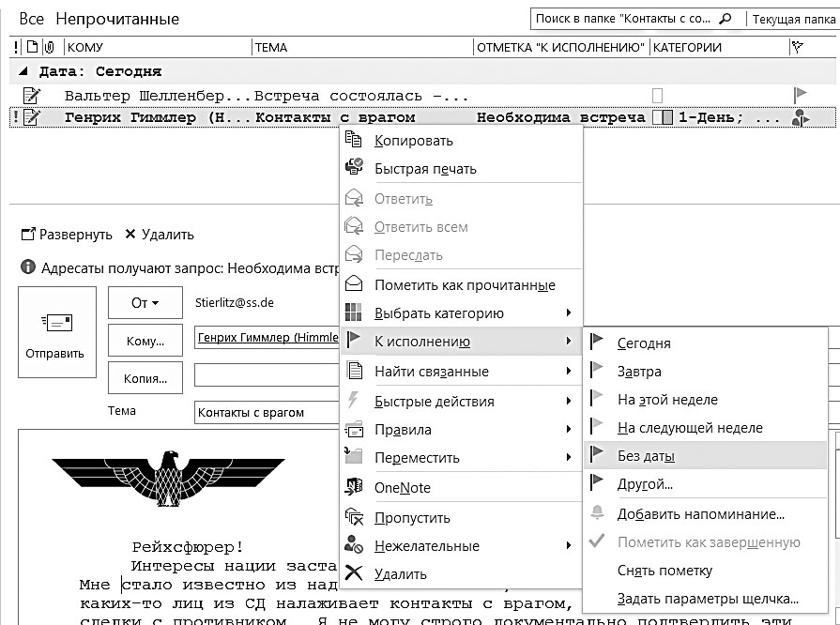
Task: Click the Кому... recipients button
Action: [145, 341]
